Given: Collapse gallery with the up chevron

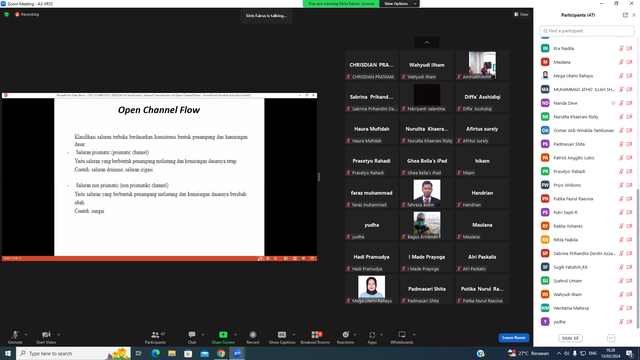Looking at the screenshot, I should pyautogui.click(x=427, y=42).
